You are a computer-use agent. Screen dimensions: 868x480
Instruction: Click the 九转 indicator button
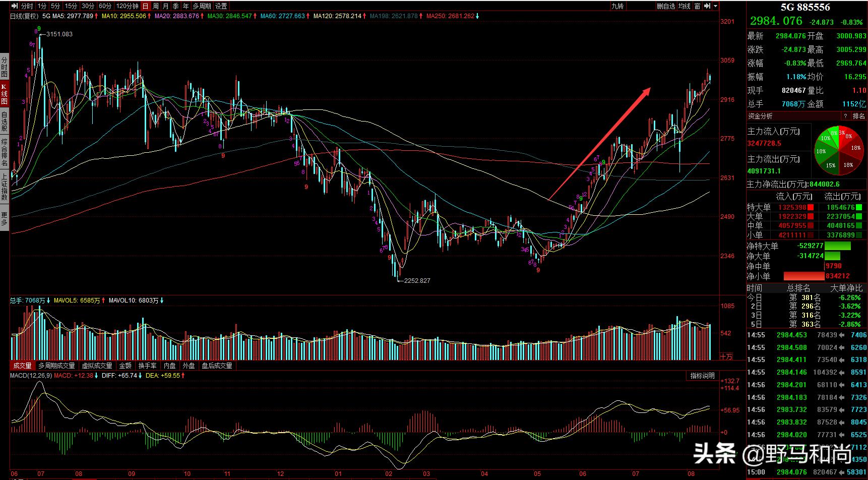pyautogui.click(x=617, y=6)
